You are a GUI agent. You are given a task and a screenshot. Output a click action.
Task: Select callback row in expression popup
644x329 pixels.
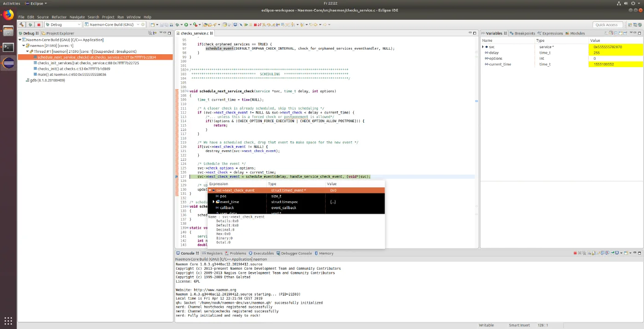(x=296, y=208)
